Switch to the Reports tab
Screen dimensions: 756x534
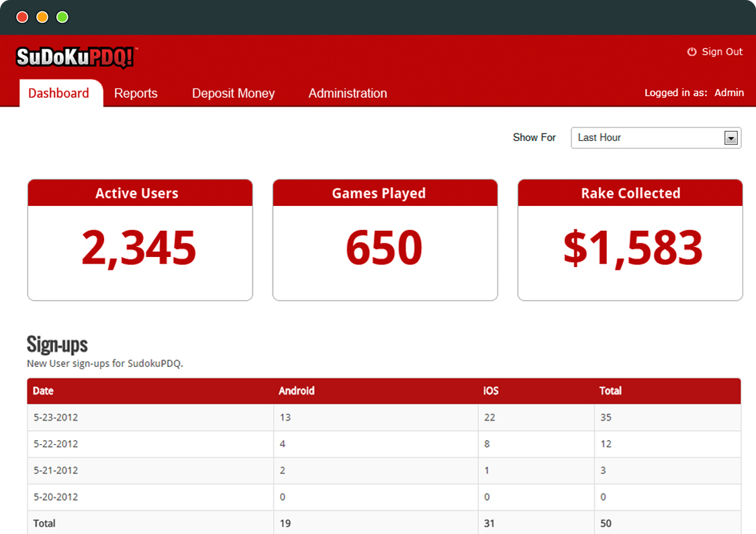click(136, 93)
